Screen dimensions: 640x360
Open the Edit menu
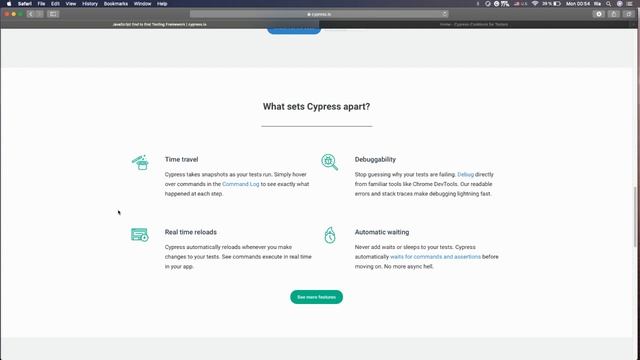pos(55,4)
